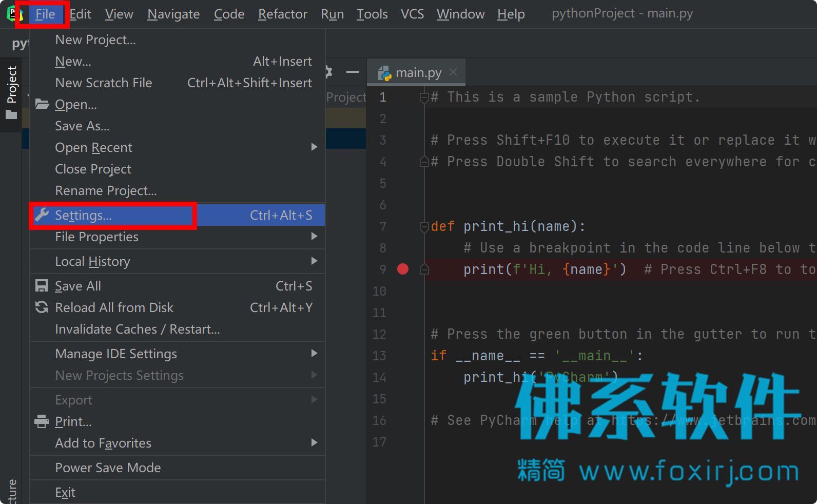
Task: Click line number 12 in the gutter
Action: (x=379, y=334)
